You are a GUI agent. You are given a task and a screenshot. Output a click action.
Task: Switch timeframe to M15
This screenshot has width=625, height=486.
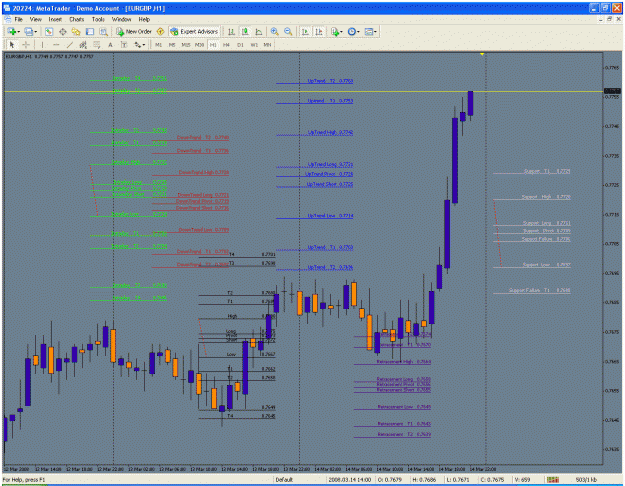tap(186, 45)
